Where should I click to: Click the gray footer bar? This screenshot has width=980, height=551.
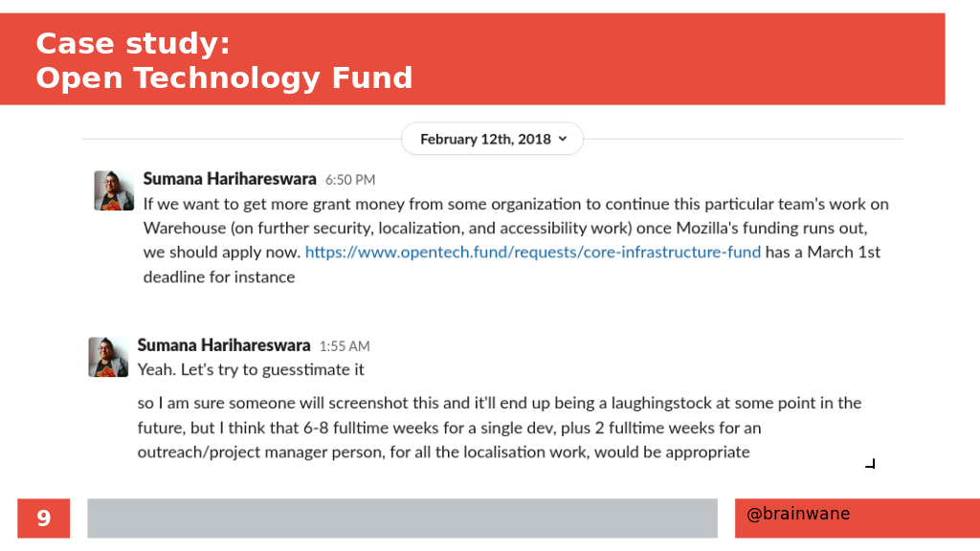(x=403, y=518)
